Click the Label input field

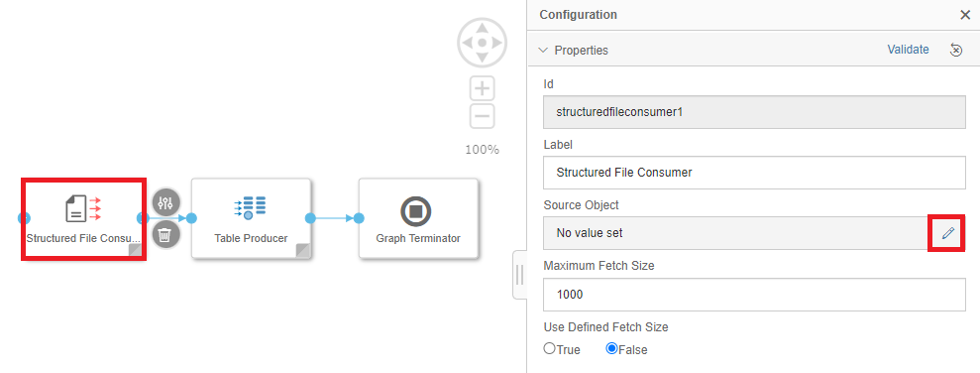[754, 172]
